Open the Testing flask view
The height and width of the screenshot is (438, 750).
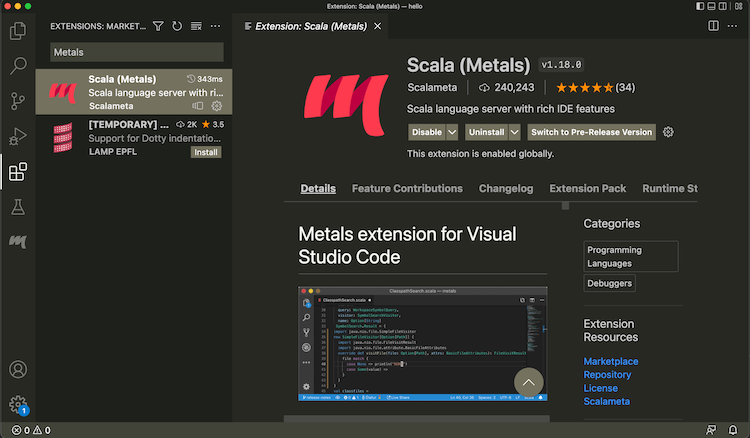[x=18, y=207]
